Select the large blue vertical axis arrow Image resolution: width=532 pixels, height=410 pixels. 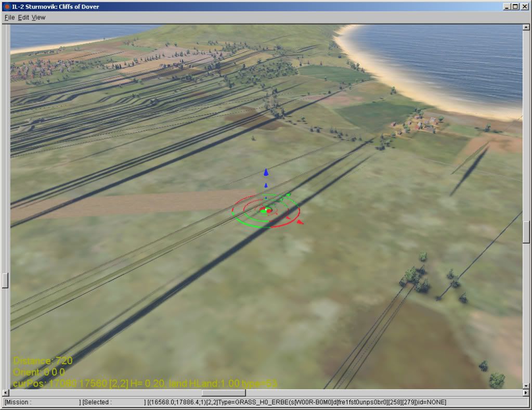(x=266, y=172)
